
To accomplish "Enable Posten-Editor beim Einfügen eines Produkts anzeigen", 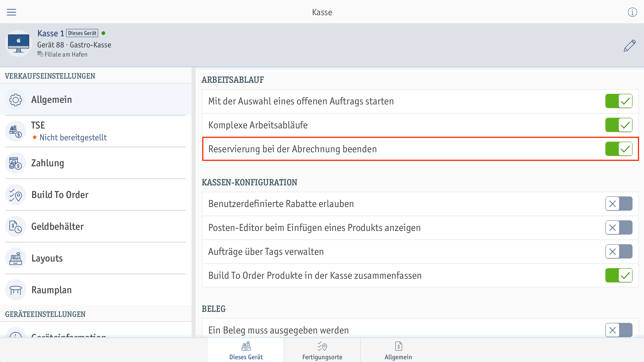I will [x=619, y=228].
